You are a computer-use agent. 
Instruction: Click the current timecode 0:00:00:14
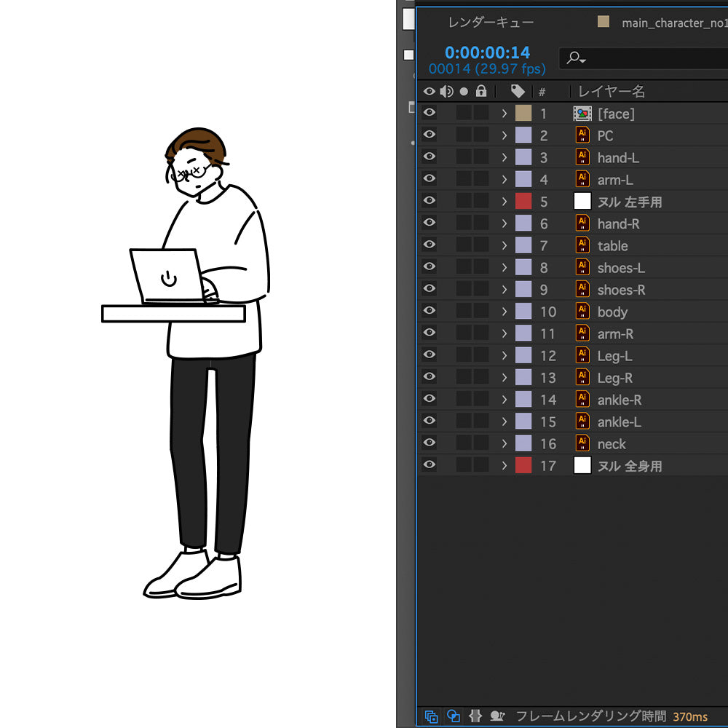(487, 52)
